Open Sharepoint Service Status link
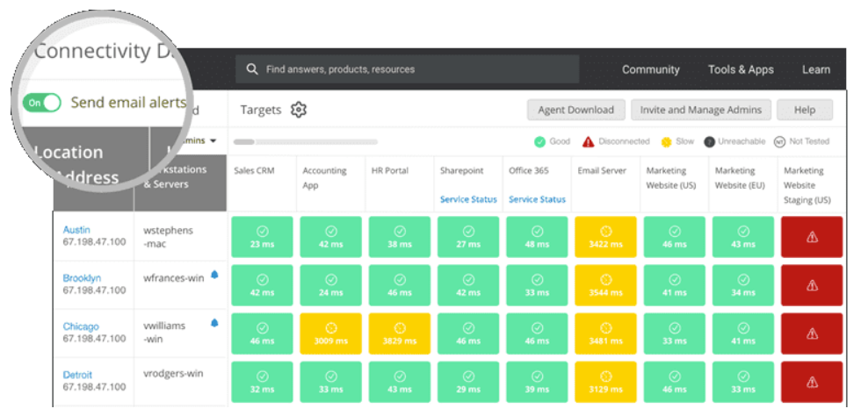 (x=468, y=199)
